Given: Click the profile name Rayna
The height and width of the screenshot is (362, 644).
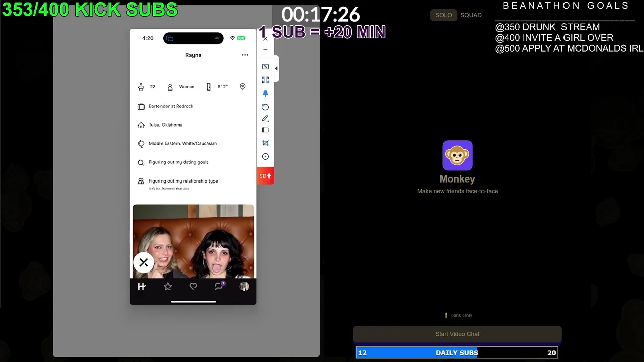Looking at the screenshot, I should pos(193,55).
